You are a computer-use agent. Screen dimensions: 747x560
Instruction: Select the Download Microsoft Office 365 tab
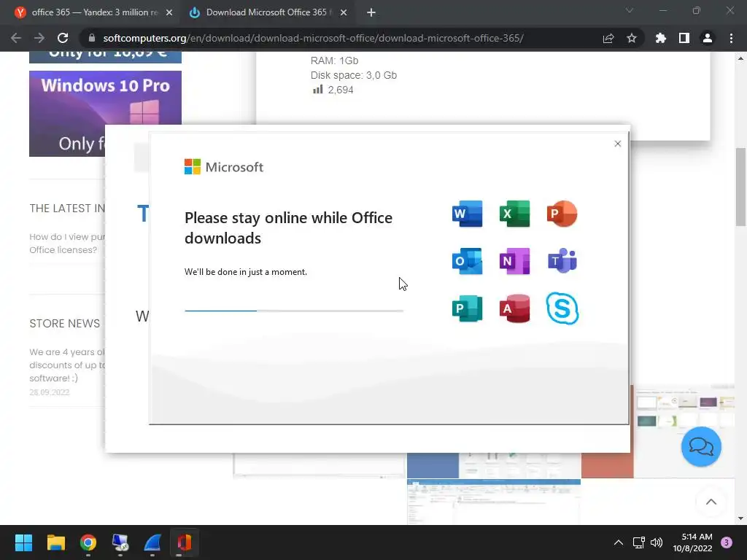pyautogui.click(x=267, y=12)
